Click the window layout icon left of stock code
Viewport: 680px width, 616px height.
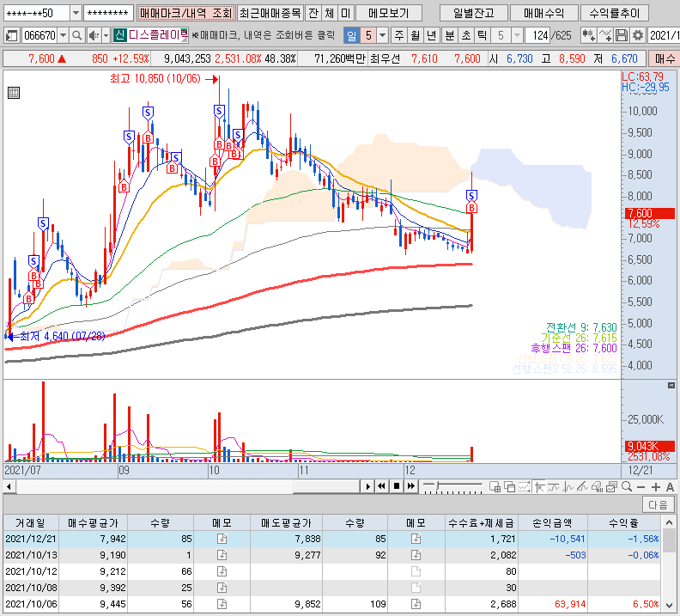pyautogui.click(x=11, y=35)
